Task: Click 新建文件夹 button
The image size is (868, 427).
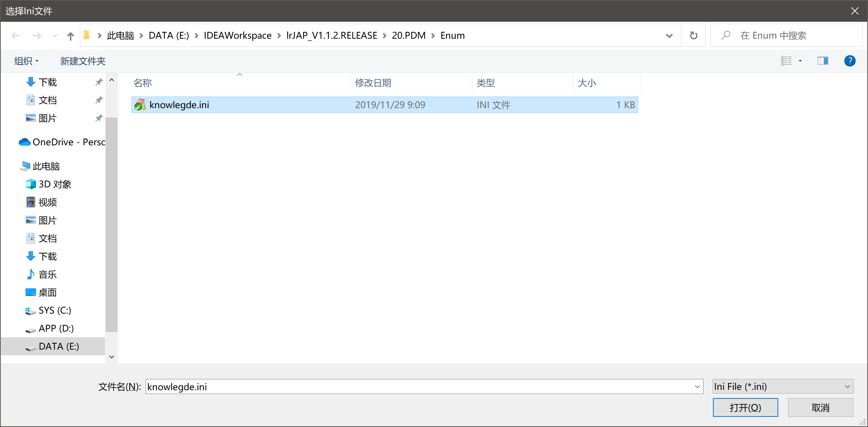Action: click(83, 61)
